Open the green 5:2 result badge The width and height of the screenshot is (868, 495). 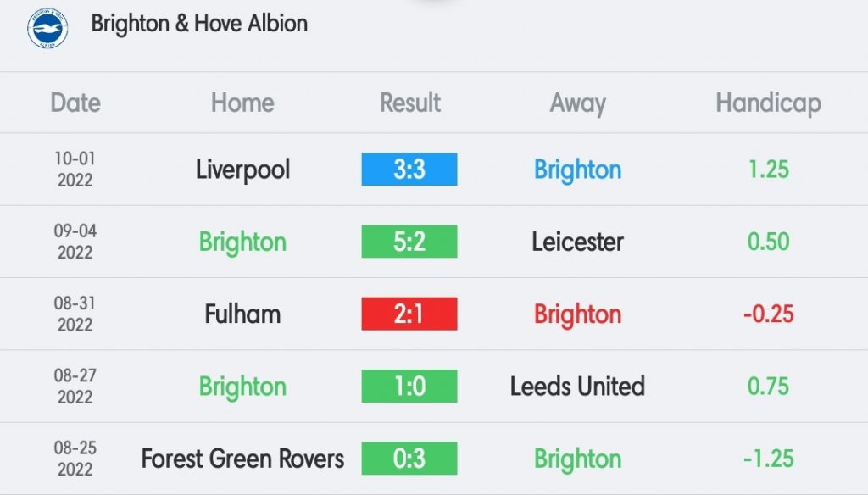409,242
